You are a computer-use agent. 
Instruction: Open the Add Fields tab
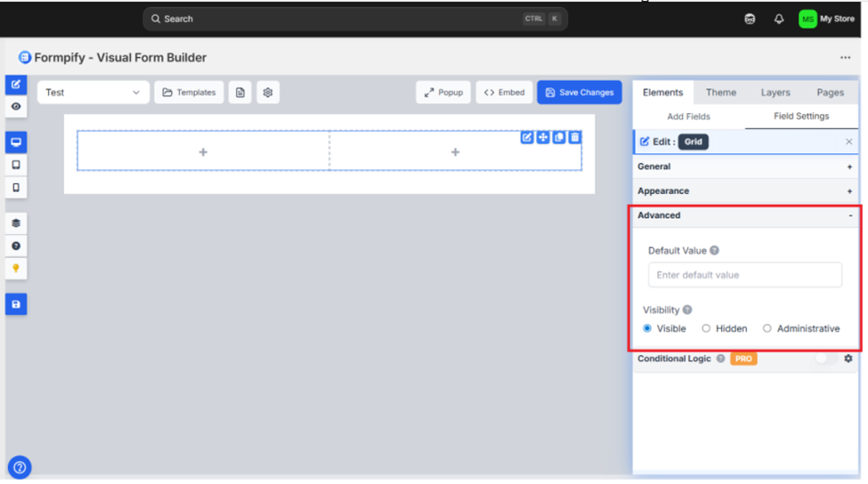[688, 117]
